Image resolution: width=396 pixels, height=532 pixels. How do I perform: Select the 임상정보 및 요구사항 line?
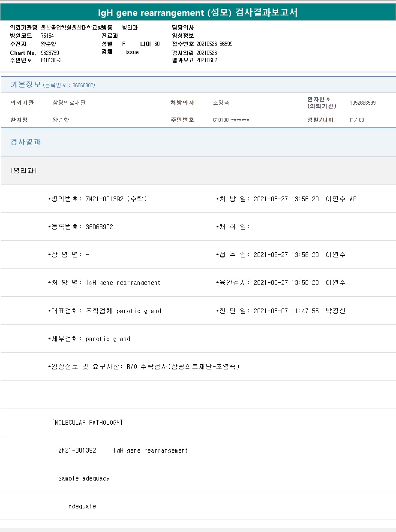144,367
